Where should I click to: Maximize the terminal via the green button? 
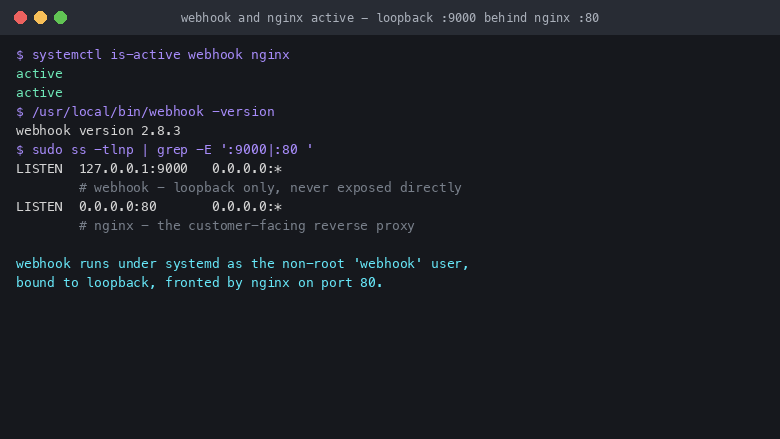(x=61, y=18)
